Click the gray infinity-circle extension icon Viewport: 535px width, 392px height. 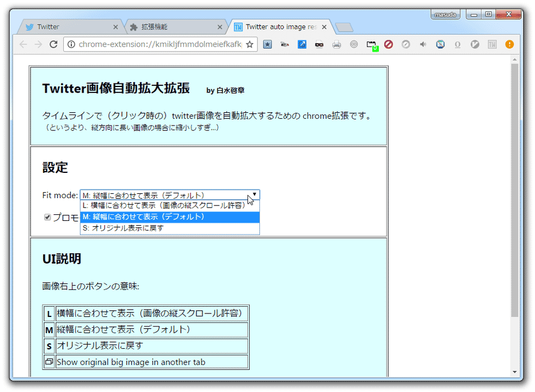point(354,44)
